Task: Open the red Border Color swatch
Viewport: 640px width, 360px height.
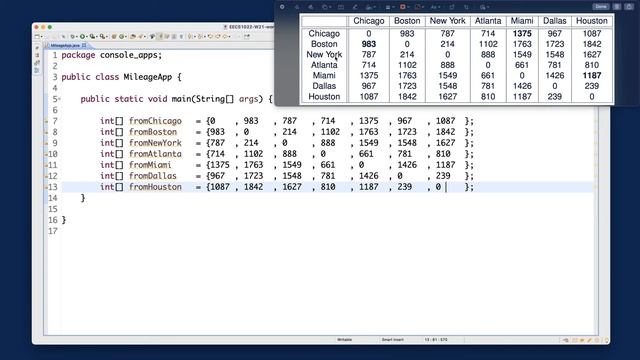Action: click(x=402, y=7)
